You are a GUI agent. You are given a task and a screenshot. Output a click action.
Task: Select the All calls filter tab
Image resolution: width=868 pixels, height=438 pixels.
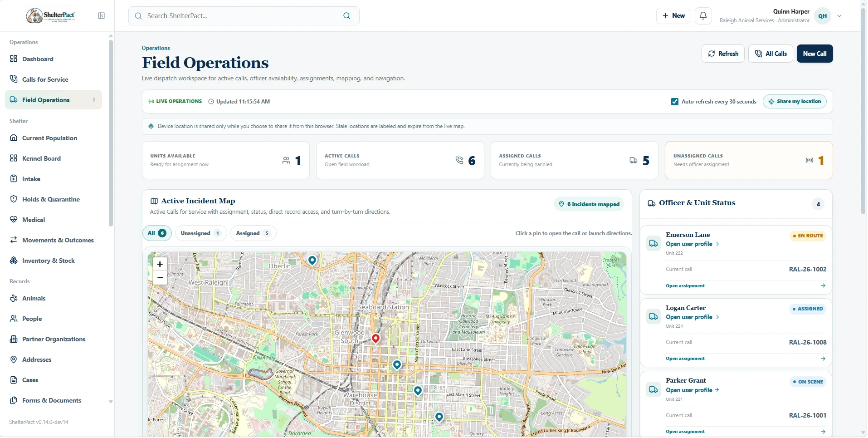click(x=157, y=233)
